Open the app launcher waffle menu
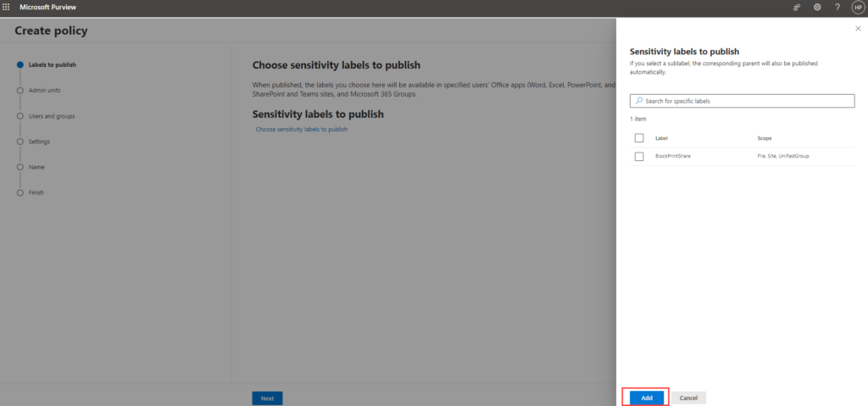 [7, 7]
